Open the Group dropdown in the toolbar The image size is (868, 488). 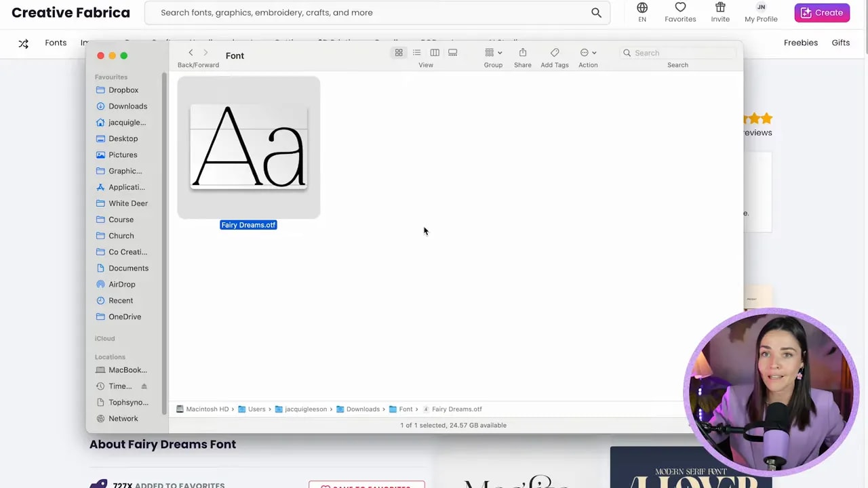click(493, 52)
